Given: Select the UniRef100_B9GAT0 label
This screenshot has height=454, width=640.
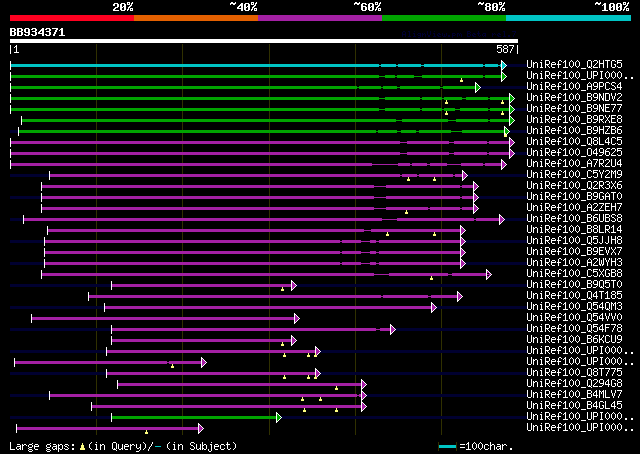Looking at the screenshot, I should click(x=574, y=197).
